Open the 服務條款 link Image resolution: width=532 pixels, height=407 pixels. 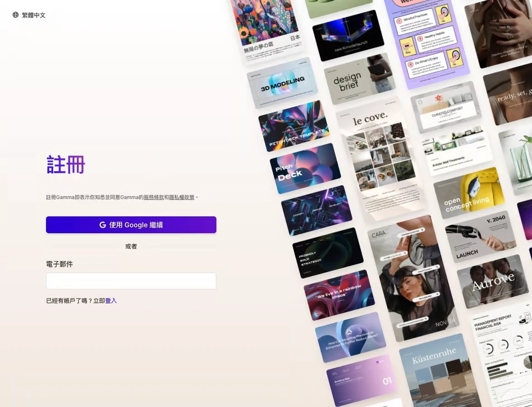click(154, 197)
